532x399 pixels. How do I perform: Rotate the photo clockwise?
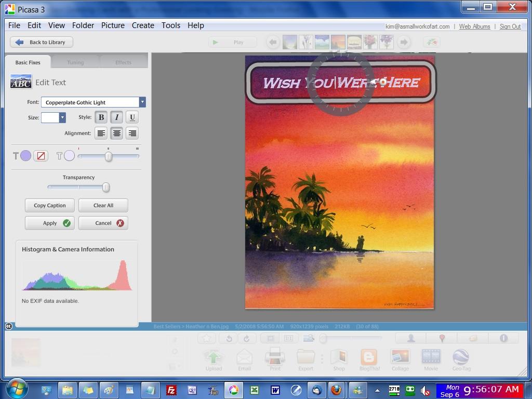point(247,338)
